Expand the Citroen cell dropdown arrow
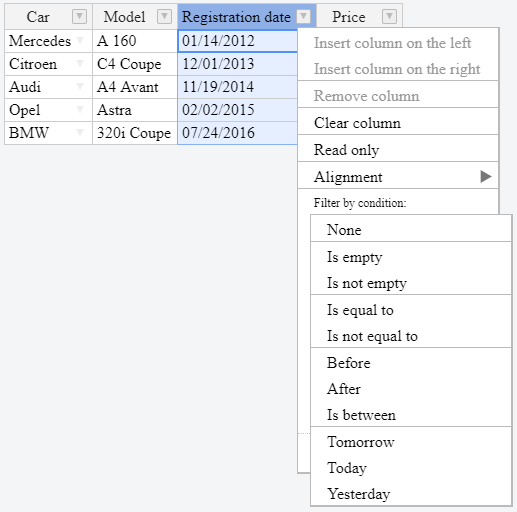 tap(80, 64)
